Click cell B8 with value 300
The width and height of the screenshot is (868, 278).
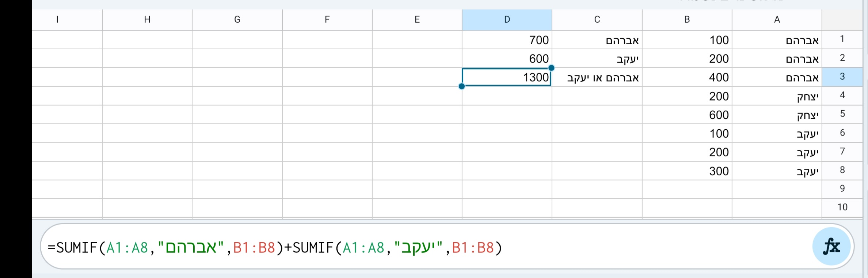tap(687, 171)
